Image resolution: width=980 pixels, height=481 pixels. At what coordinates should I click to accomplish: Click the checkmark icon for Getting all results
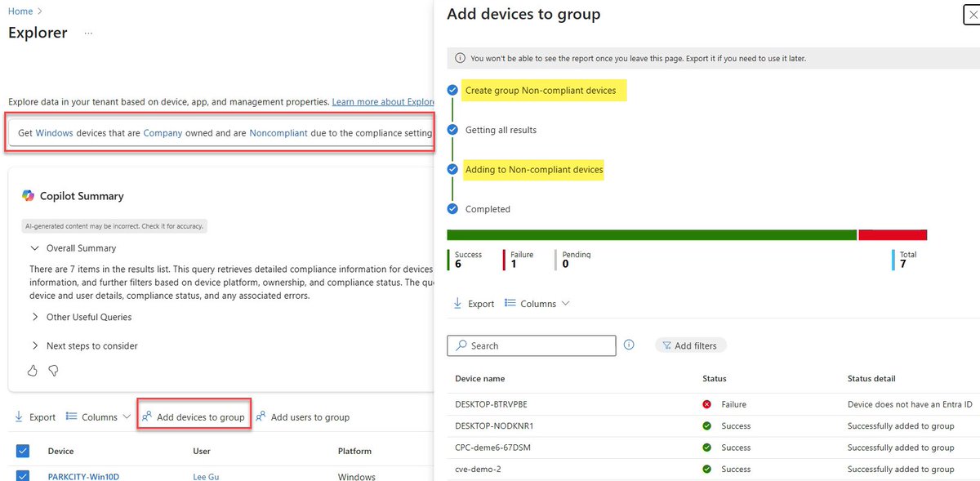tap(452, 130)
